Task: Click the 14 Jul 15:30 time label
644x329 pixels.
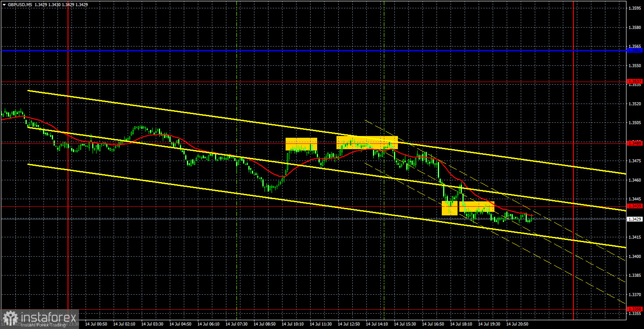Action: tap(405, 324)
